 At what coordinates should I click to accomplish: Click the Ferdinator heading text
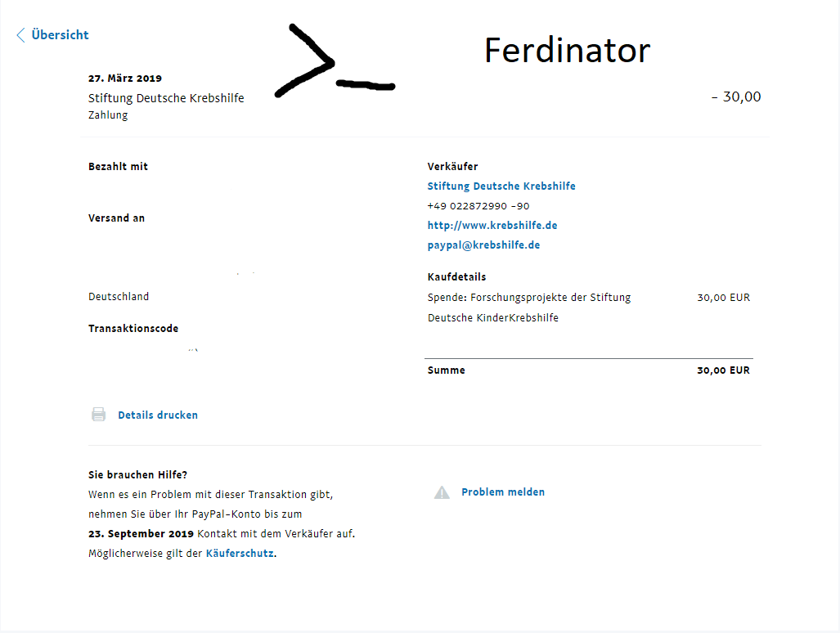[x=568, y=51]
